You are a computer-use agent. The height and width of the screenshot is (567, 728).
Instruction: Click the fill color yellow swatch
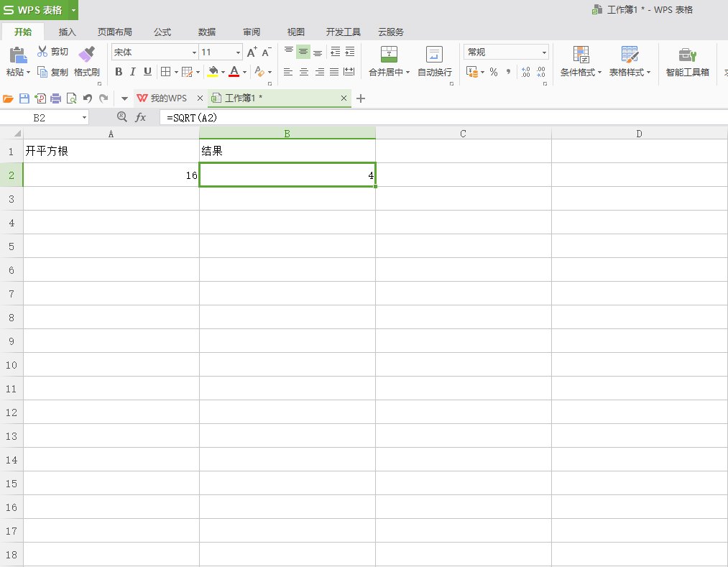pyautogui.click(x=213, y=72)
